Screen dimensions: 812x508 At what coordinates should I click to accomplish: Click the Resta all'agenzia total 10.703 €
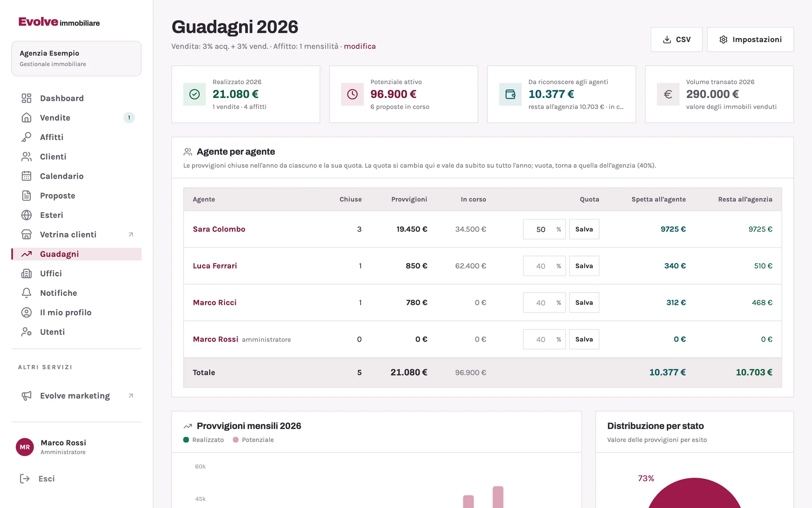(x=754, y=373)
